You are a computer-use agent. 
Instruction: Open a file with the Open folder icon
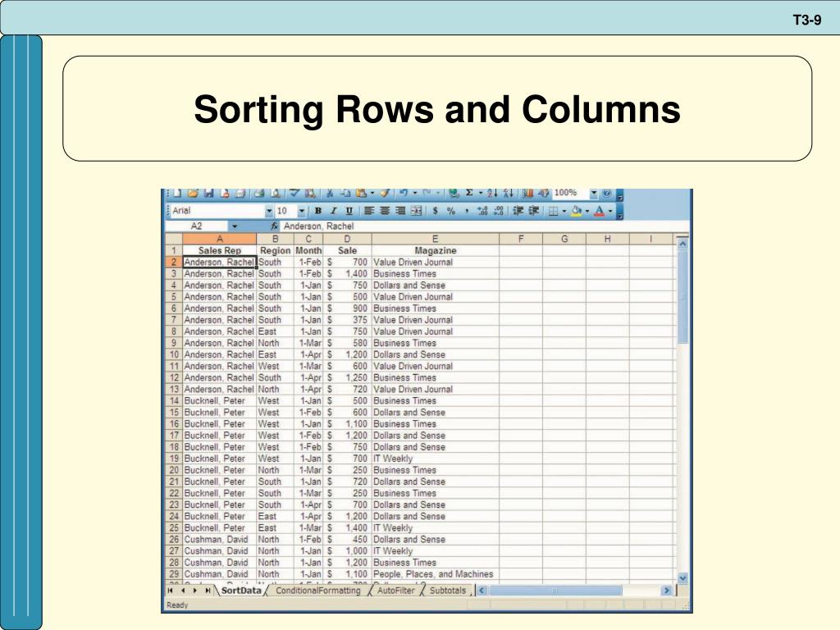click(193, 194)
